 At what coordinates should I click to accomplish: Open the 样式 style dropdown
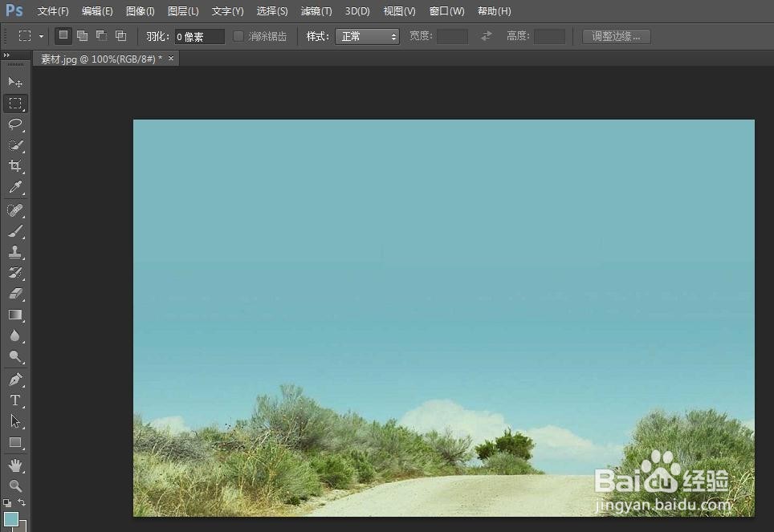367,37
